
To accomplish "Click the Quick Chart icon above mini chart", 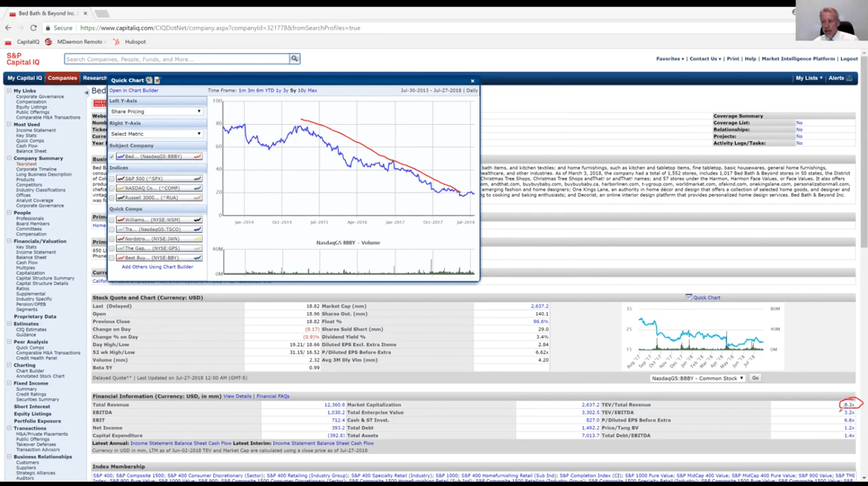I will (x=688, y=298).
